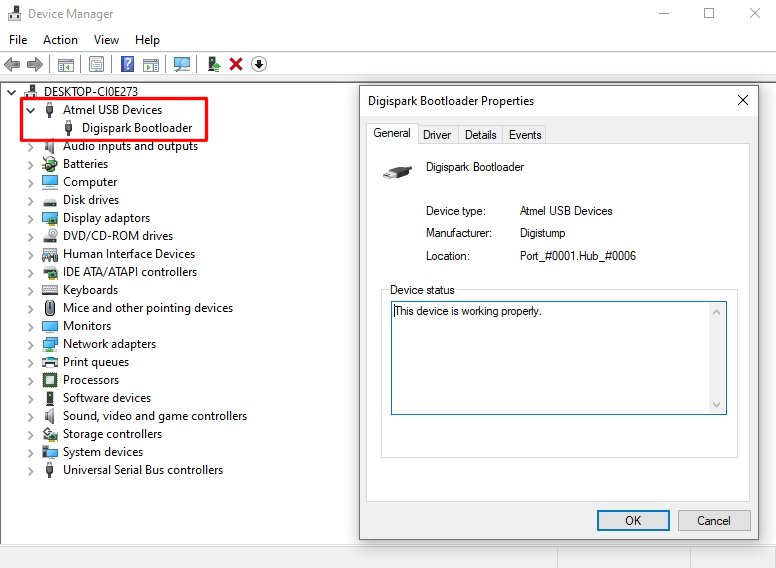Image resolution: width=776 pixels, height=568 pixels.
Task: Select the Digispark Bootloader tree item
Action: tap(137, 128)
